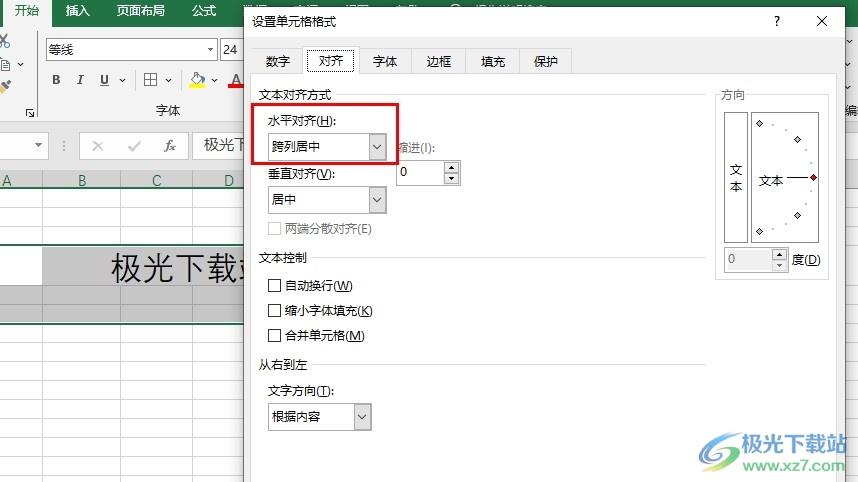This screenshot has height=482, width=858.
Task: Select column B header
Action: point(82,181)
